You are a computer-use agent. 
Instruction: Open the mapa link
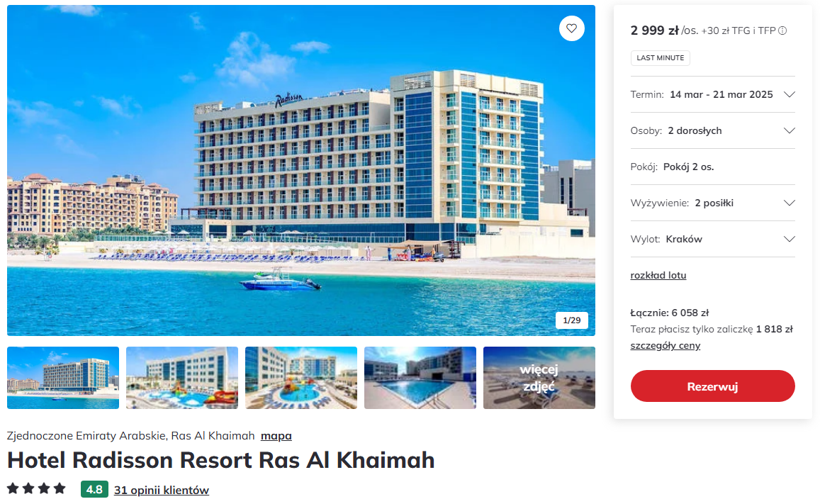[x=276, y=435]
